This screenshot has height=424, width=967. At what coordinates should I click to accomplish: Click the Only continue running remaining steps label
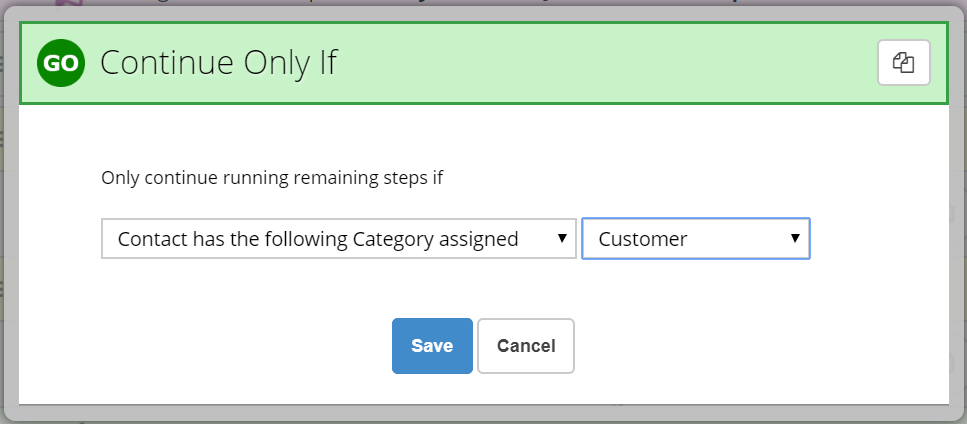(272, 178)
